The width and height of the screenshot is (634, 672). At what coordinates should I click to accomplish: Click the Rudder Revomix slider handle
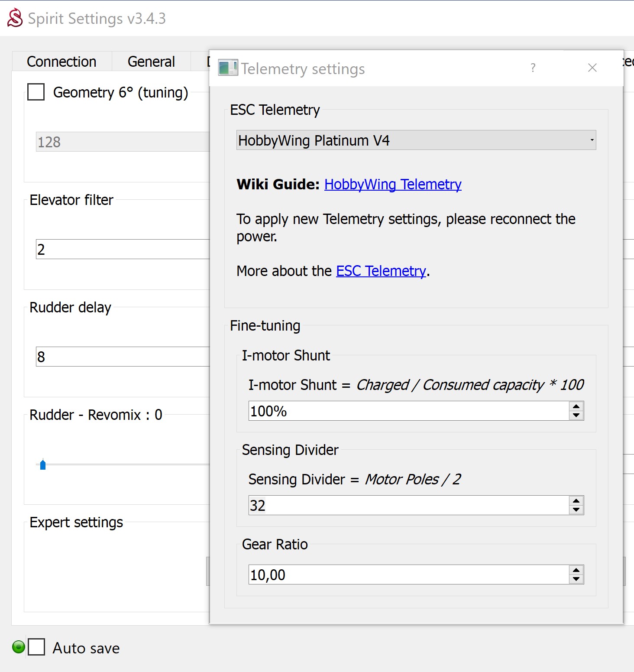click(43, 465)
